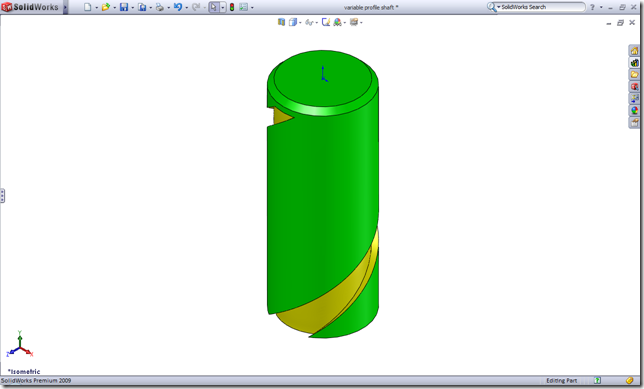Open SolidWorks Resources home tab
Image resolution: width=644 pixels, height=389 pixels.
pyautogui.click(x=635, y=51)
